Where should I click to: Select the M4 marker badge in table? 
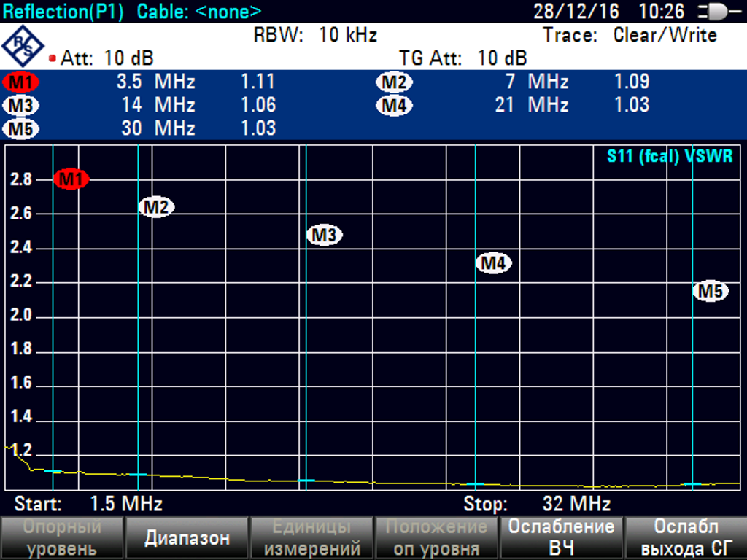[x=394, y=106]
